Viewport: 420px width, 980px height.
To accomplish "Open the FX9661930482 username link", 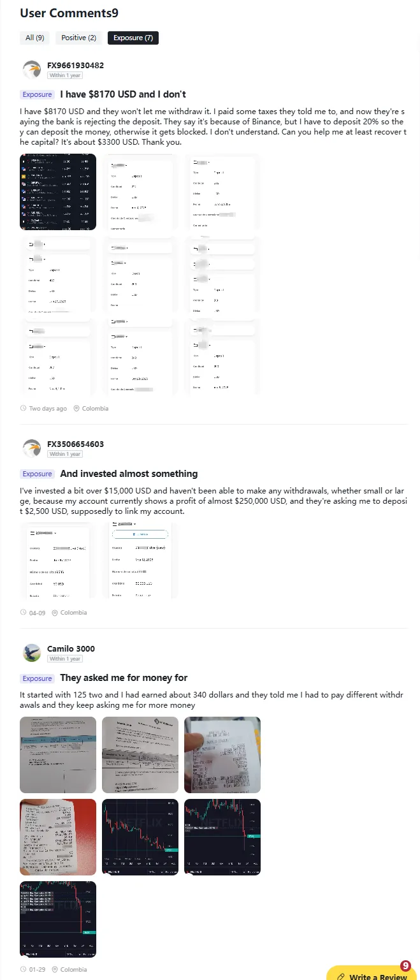I will click(x=75, y=66).
